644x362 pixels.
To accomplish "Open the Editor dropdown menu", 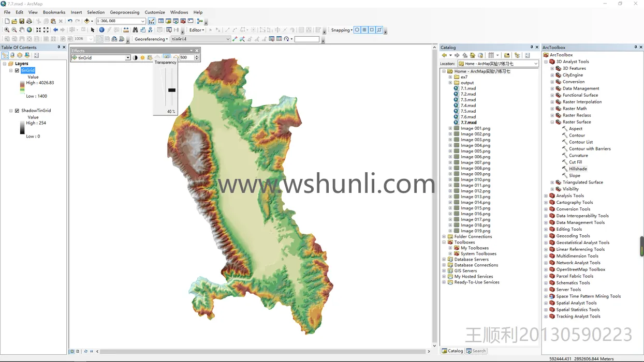I will click(x=197, y=30).
